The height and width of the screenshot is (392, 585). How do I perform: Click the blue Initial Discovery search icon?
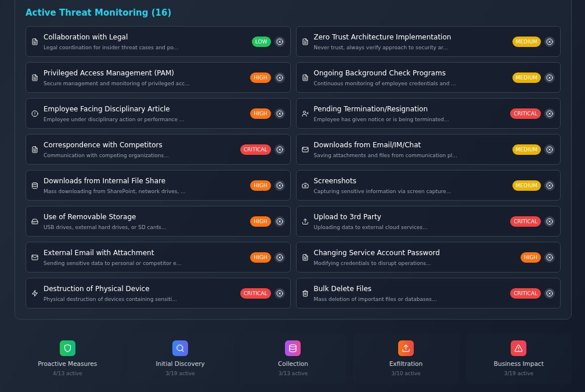(x=180, y=348)
